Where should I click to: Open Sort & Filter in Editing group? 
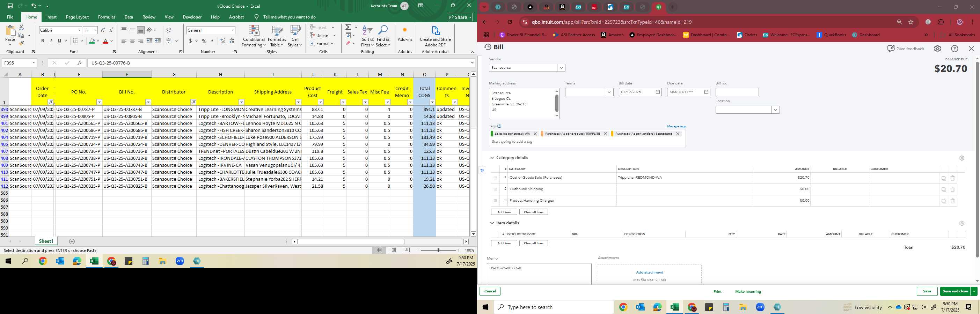367,37
